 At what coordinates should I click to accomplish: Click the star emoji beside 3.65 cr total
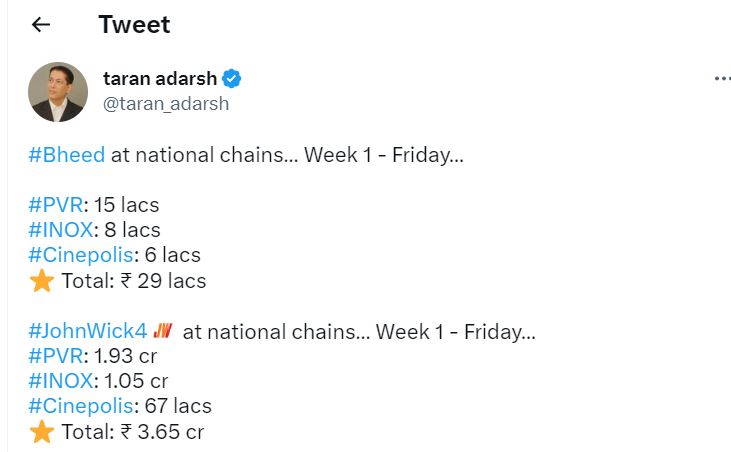coord(41,432)
